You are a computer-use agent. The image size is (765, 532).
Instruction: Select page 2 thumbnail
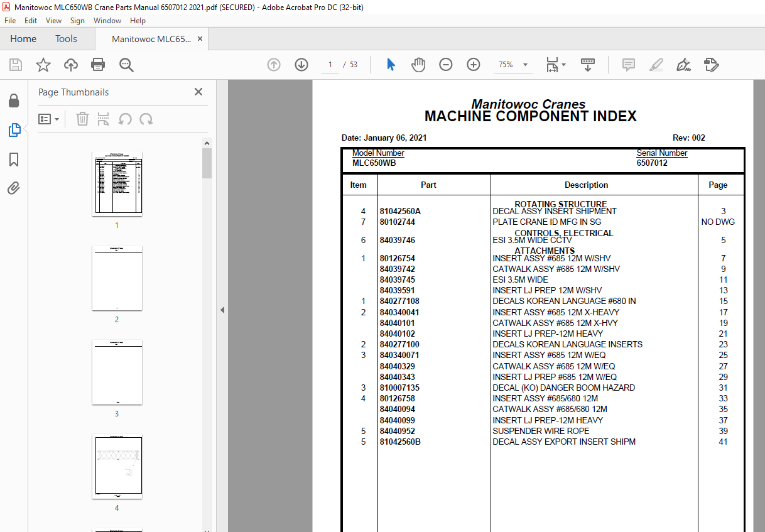[x=117, y=278]
